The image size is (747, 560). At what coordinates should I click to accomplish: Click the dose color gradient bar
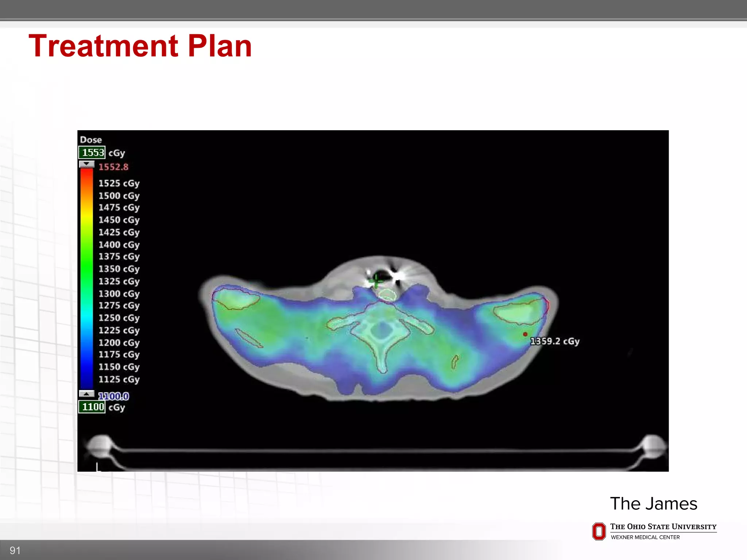click(87, 279)
